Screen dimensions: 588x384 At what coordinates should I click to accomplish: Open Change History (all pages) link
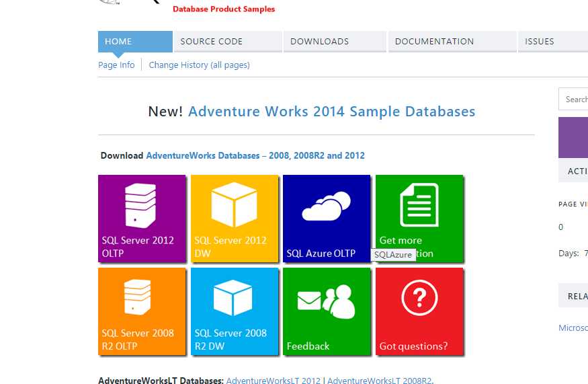coord(199,65)
